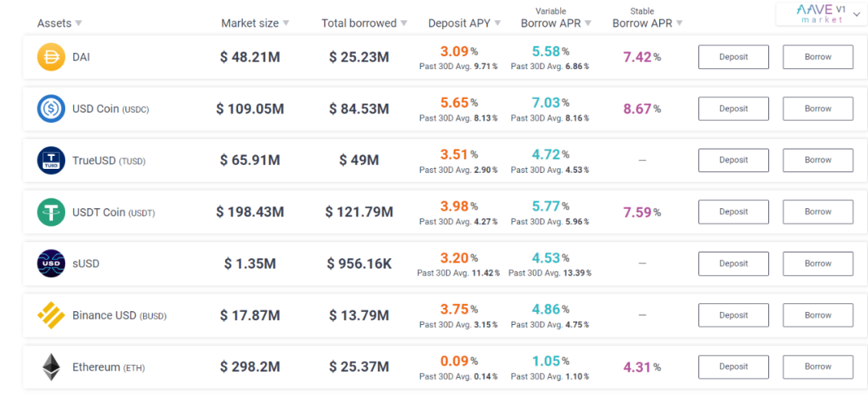The height and width of the screenshot is (394, 868).
Task: Select the DAI asset name
Action: point(81,57)
